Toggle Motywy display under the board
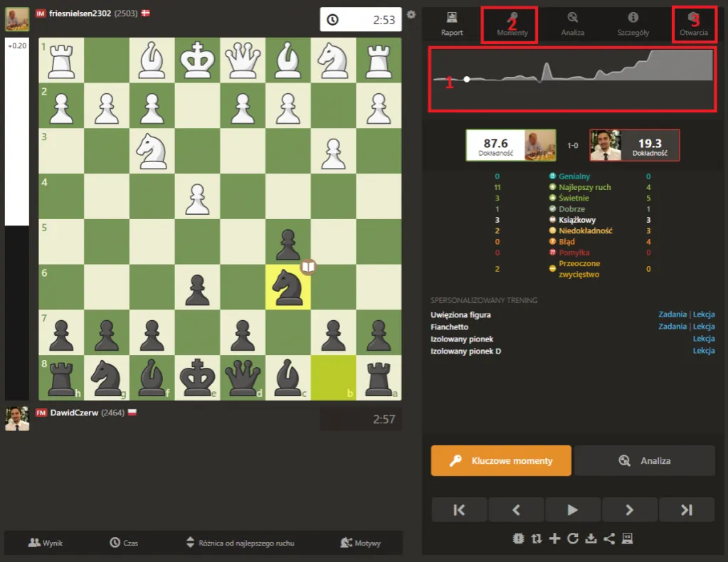Viewport: 728px width, 562px height. pos(360,543)
